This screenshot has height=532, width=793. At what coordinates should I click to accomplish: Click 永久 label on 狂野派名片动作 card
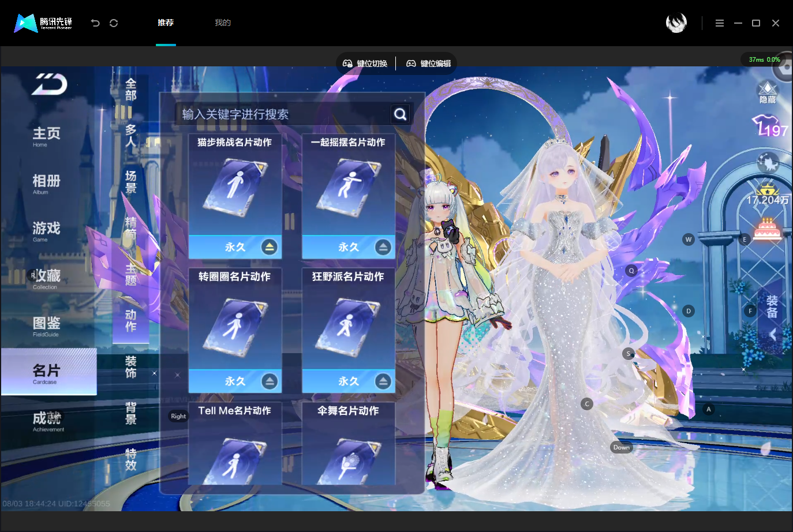click(x=349, y=381)
